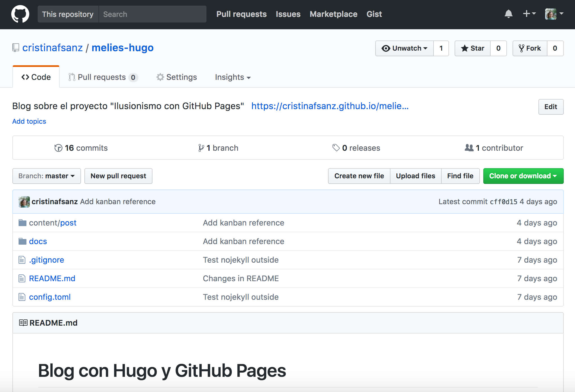Open the Clone or download dropdown
The height and width of the screenshot is (392, 575).
[523, 176]
